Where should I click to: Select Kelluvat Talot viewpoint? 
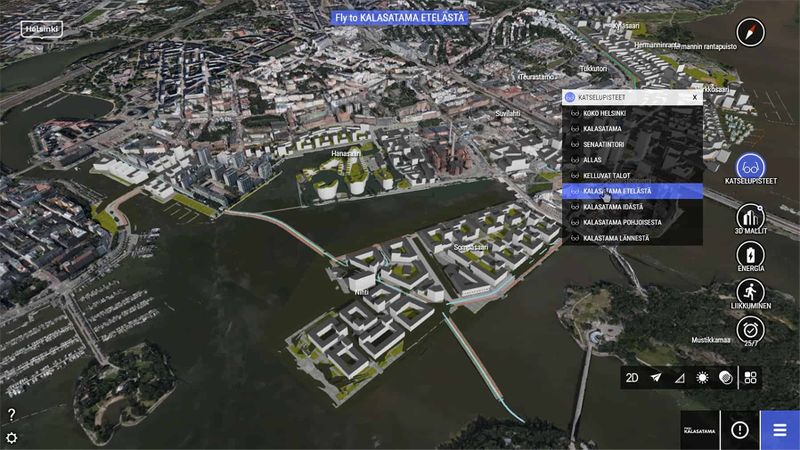click(632, 176)
